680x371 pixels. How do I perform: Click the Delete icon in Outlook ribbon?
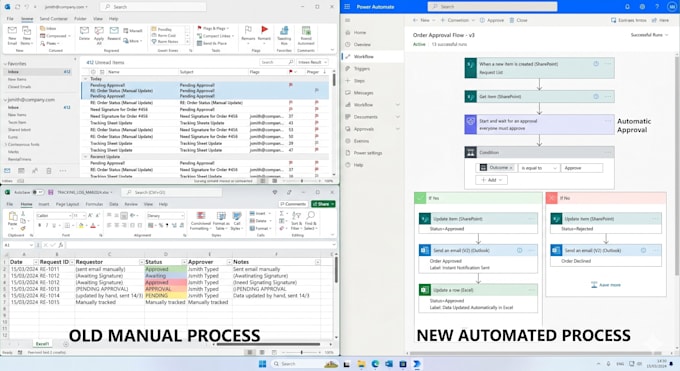pyautogui.click(x=84, y=31)
